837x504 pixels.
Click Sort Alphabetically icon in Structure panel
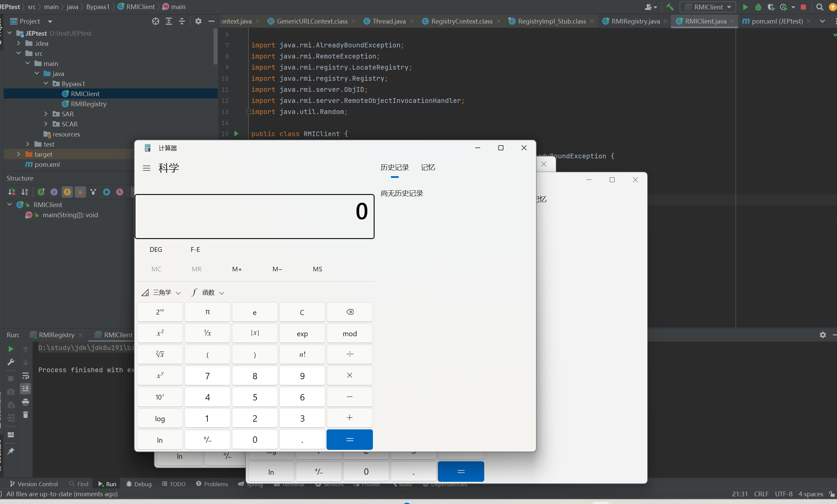click(25, 192)
